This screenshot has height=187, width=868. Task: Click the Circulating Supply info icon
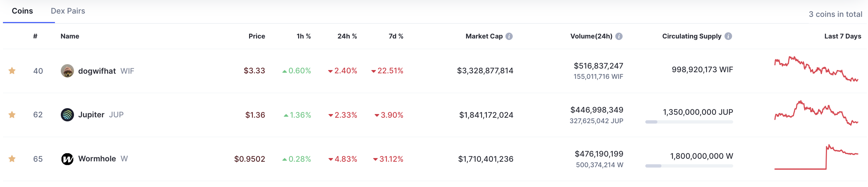click(x=728, y=36)
